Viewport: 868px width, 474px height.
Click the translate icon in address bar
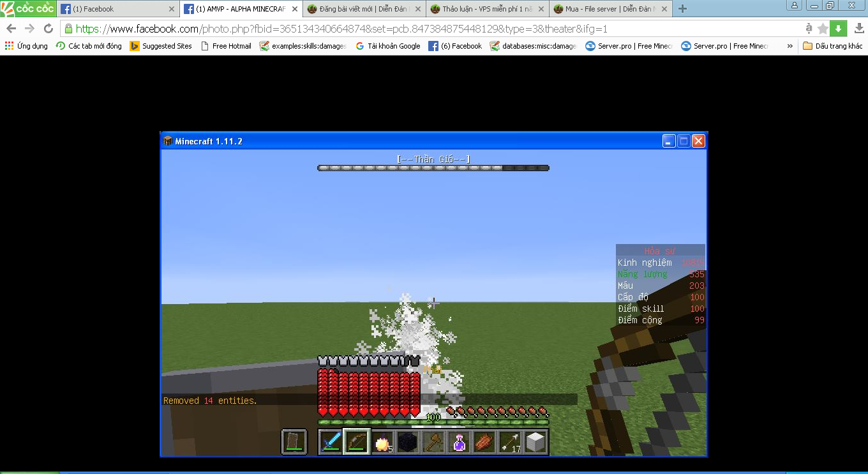pyautogui.click(x=809, y=29)
